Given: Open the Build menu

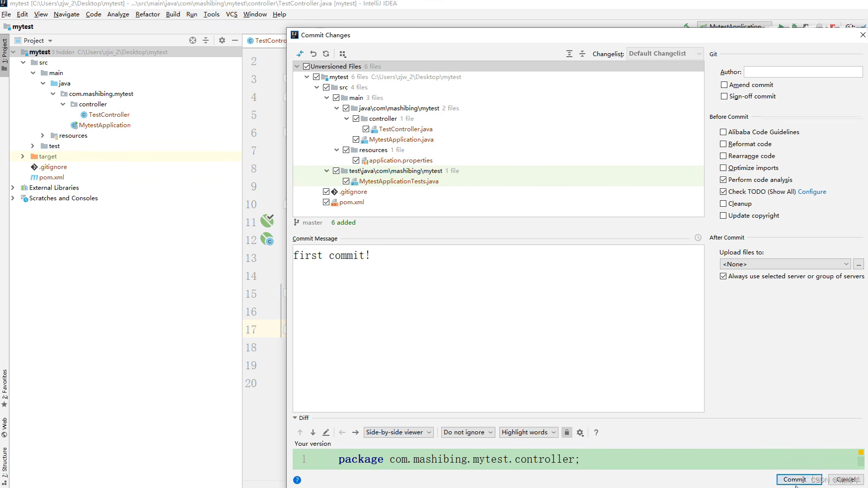Looking at the screenshot, I should click(173, 14).
